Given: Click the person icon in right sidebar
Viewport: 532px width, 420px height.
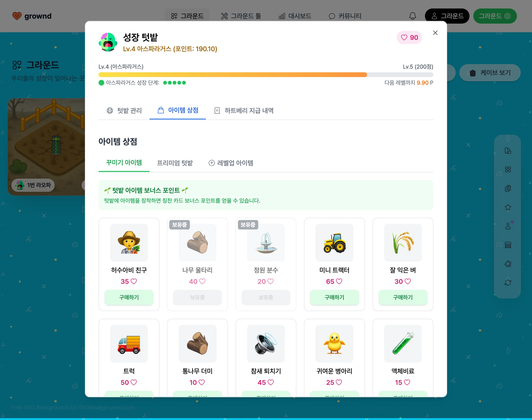Looking at the screenshot, I should click(x=508, y=226).
